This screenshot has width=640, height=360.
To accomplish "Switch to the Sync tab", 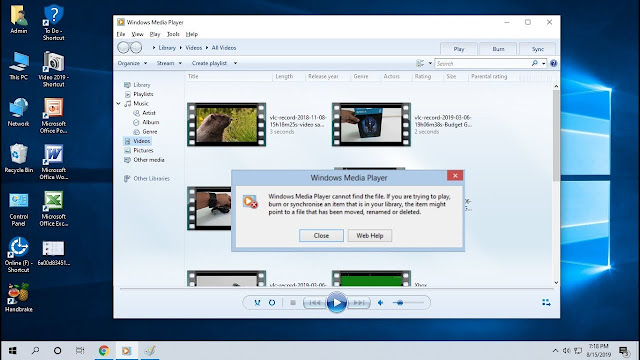I will click(x=538, y=49).
